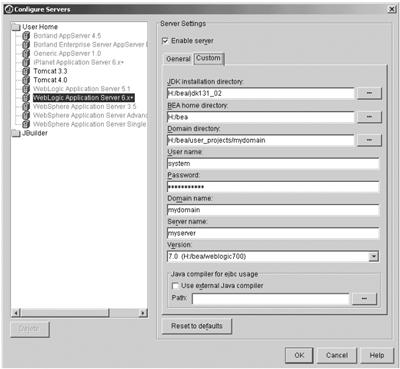
Task: Switch to the Custom tab
Action: (x=208, y=58)
